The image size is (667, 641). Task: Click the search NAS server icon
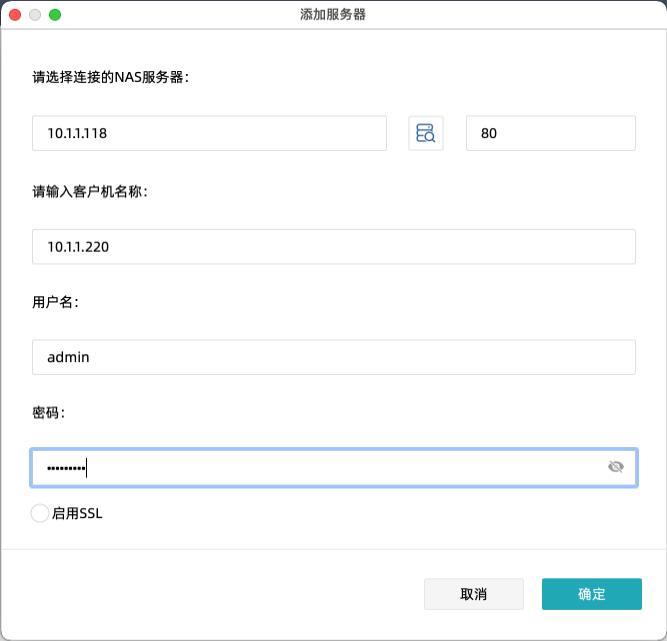pos(425,133)
